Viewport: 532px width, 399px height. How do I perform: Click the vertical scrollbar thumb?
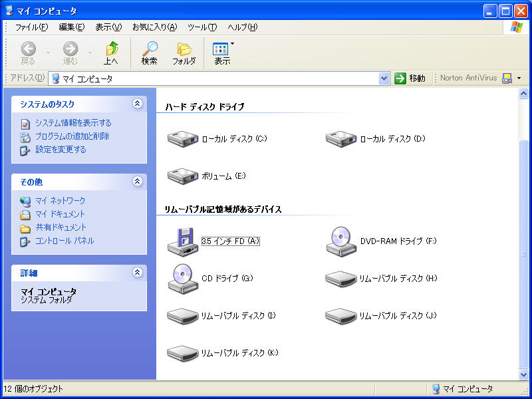pyautogui.click(x=524, y=254)
